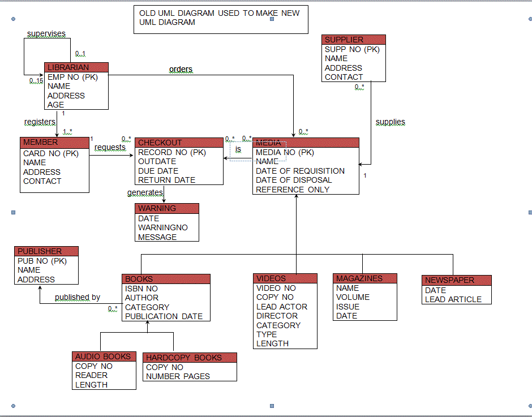Click the supervises relationship label
Screen dimensions: 532x417
46,33
